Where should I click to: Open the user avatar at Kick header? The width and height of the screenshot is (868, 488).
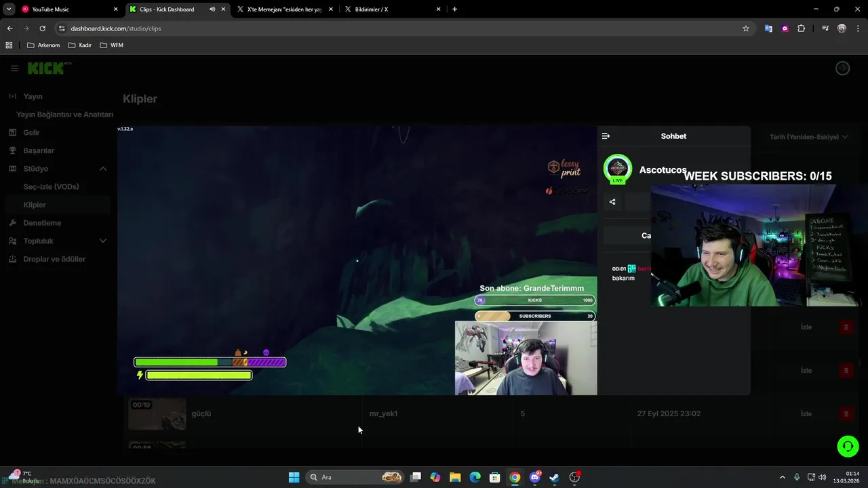[x=842, y=68]
